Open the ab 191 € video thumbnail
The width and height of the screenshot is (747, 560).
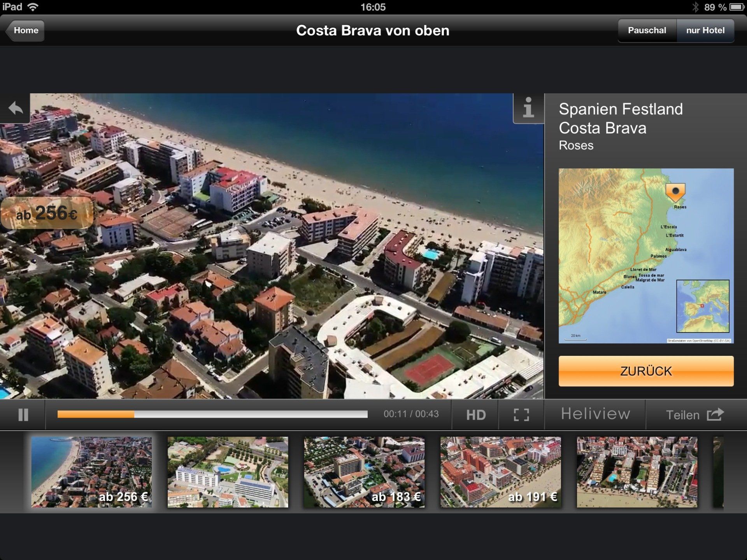coord(500,472)
